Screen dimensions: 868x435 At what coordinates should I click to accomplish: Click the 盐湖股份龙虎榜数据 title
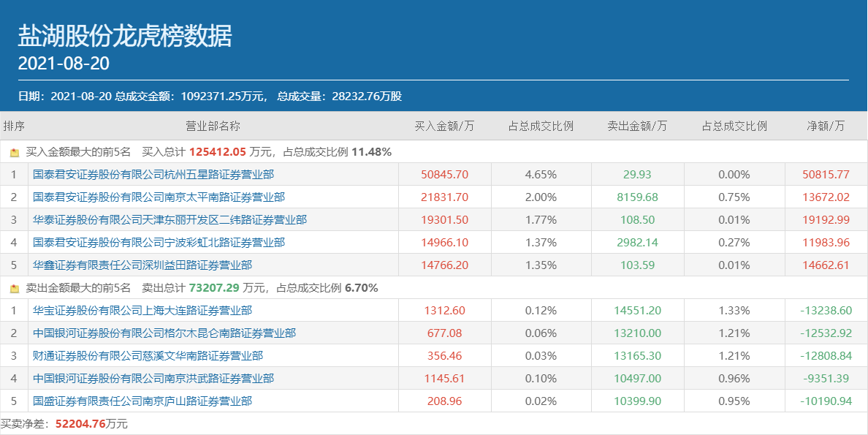pos(125,37)
